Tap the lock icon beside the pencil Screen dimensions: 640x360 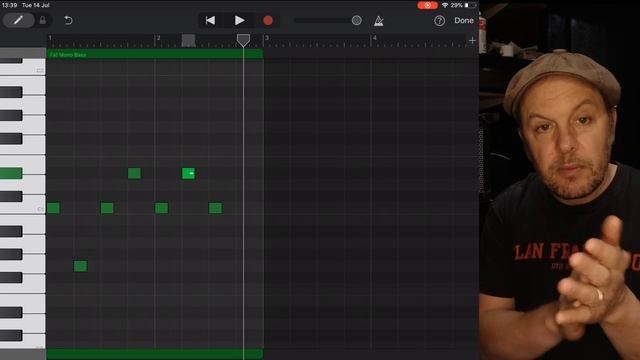click(42, 20)
